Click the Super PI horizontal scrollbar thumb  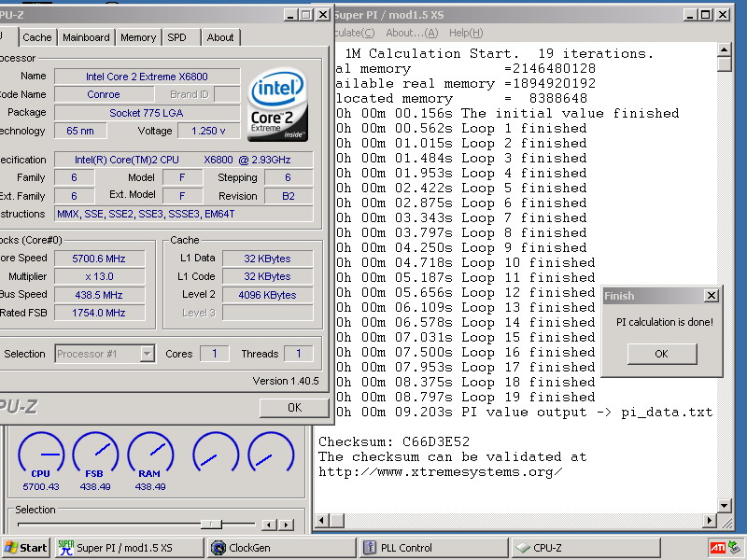(x=337, y=521)
